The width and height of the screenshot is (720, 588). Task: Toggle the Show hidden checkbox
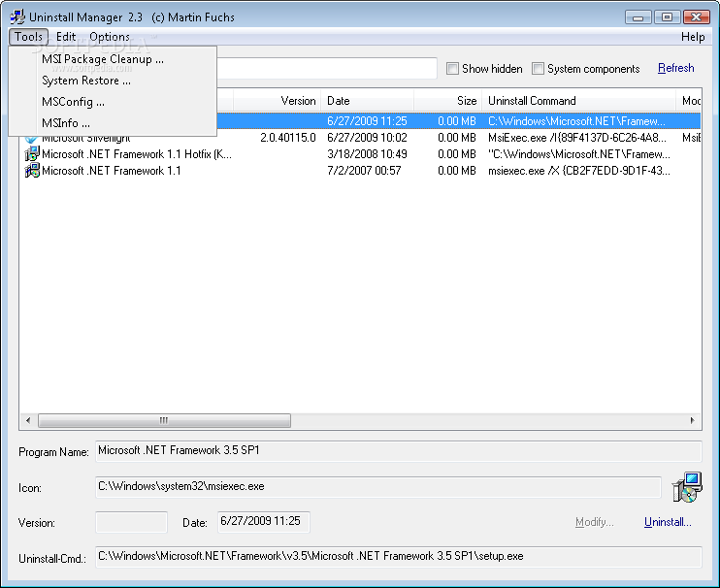point(452,68)
